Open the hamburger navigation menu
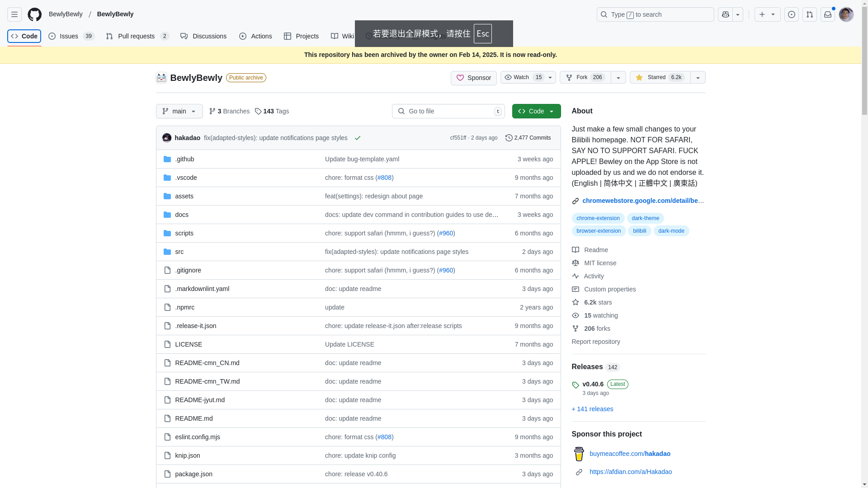This screenshot has width=868, height=488. [x=14, y=14]
